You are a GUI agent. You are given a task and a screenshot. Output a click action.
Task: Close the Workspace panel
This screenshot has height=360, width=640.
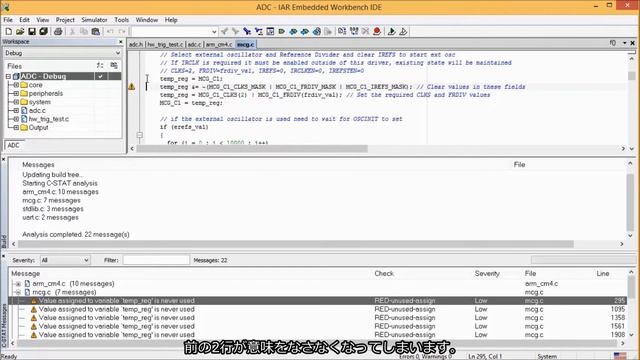coord(120,42)
